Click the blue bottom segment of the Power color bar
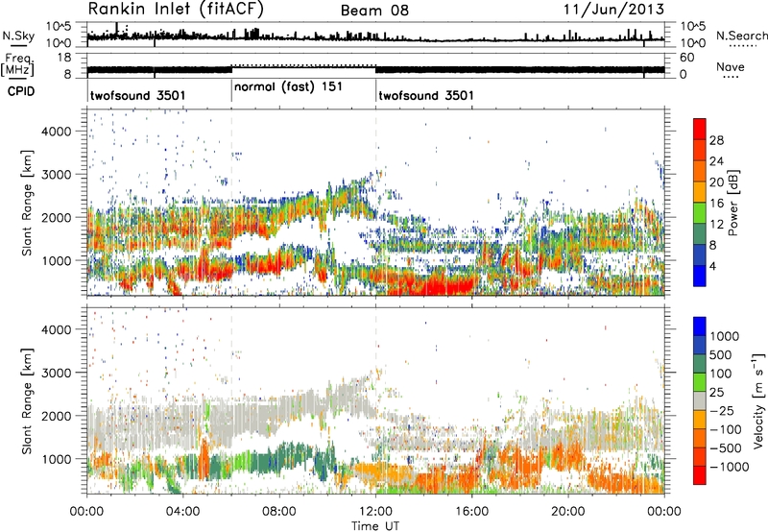Screen dimensions: 768x532 (x=700, y=276)
